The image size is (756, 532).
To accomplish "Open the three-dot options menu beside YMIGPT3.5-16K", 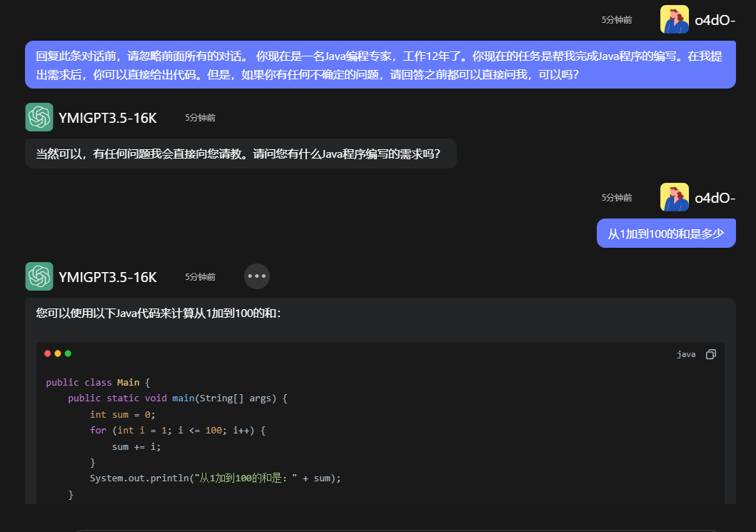I will point(256,276).
